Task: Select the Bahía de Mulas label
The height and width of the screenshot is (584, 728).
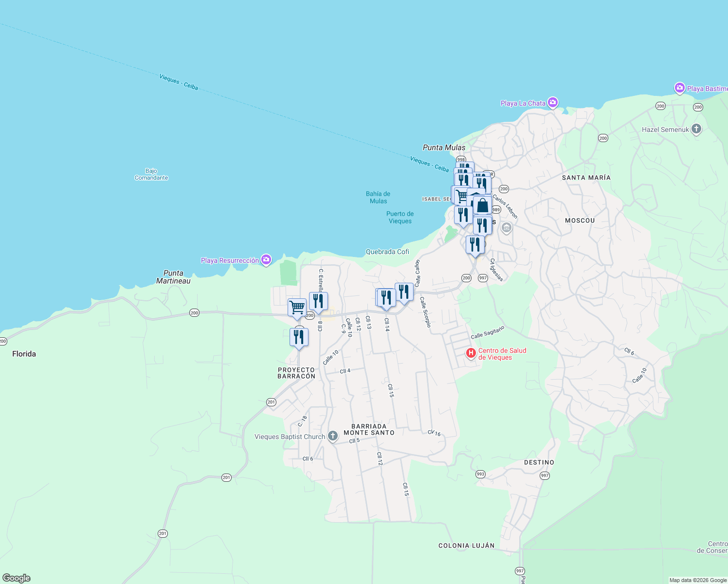Action: [x=378, y=197]
